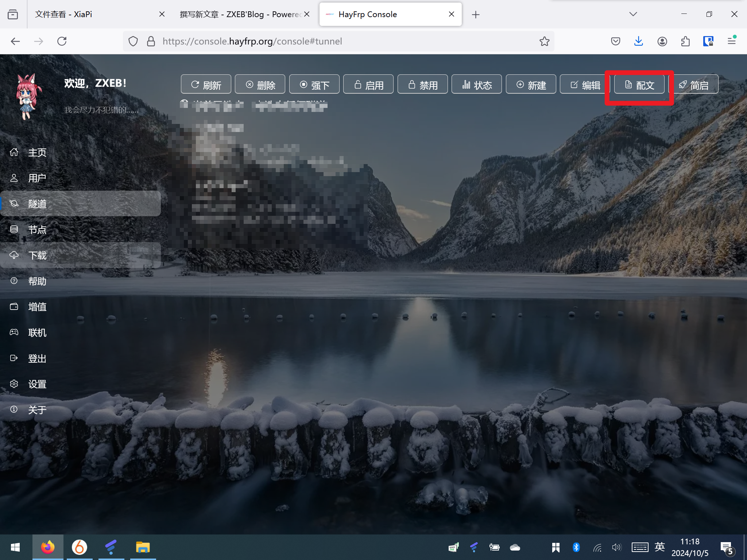Click the tracking protection shield icon
747x560 pixels.
(x=133, y=41)
